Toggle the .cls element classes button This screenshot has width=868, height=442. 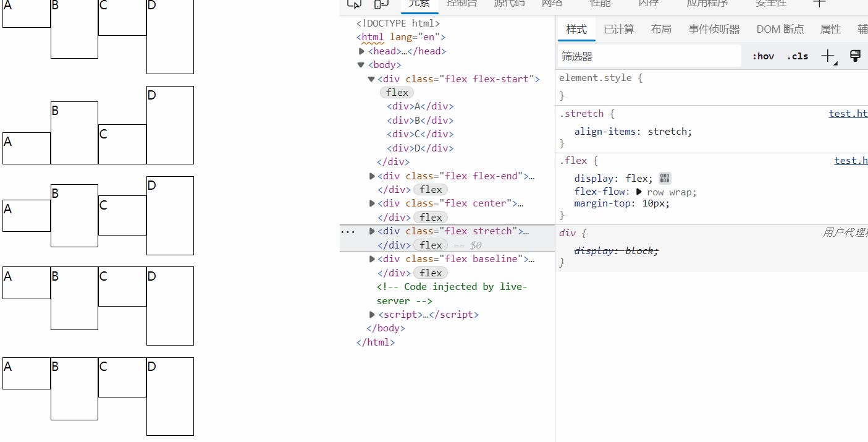pyautogui.click(x=798, y=56)
